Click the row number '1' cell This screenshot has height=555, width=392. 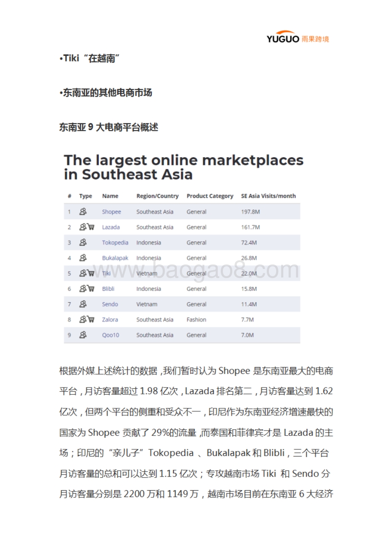(69, 212)
